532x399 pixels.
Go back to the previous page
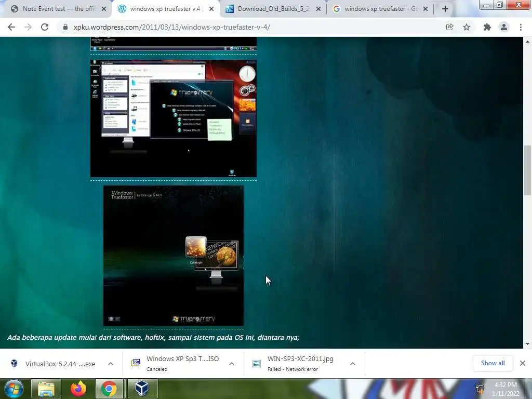11,27
